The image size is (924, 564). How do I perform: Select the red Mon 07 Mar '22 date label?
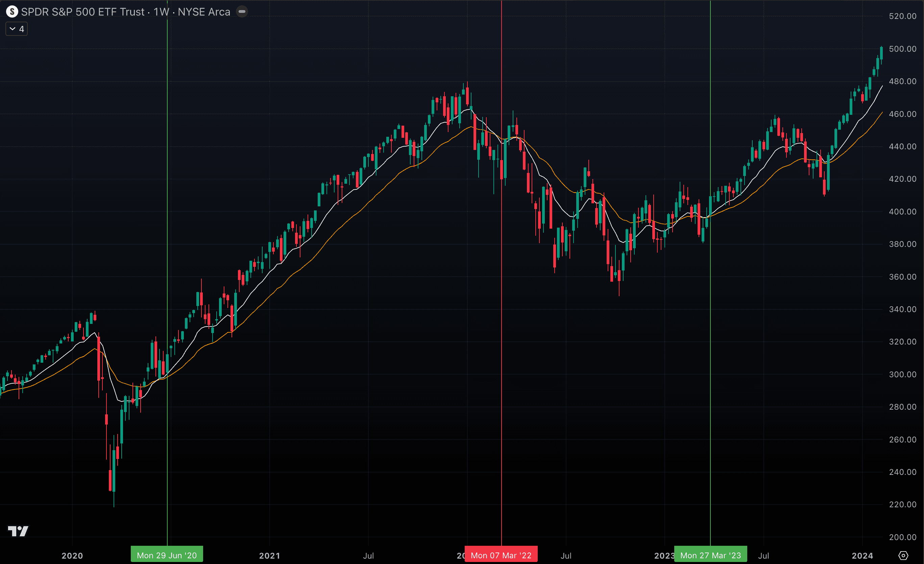pyautogui.click(x=501, y=555)
